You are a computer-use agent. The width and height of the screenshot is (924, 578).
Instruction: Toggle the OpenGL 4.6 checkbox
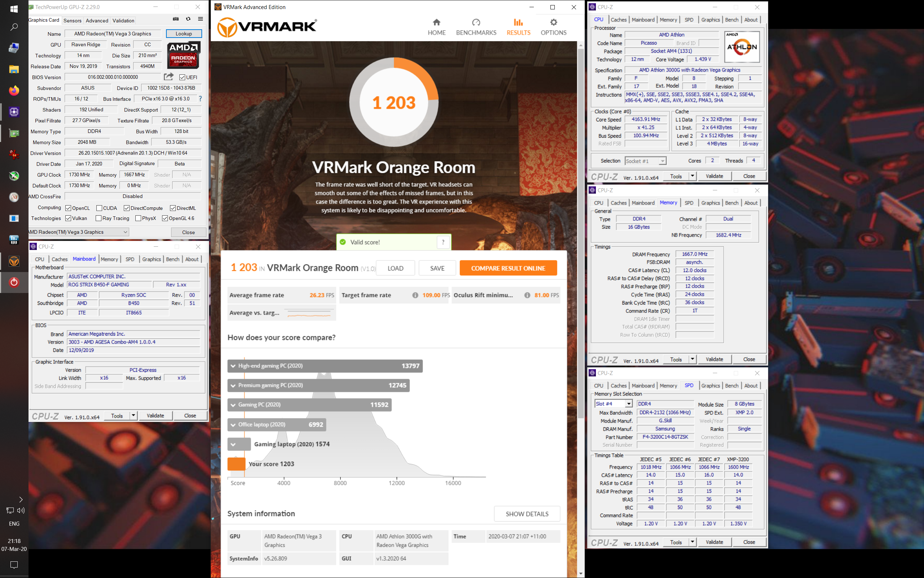pyautogui.click(x=165, y=218)
